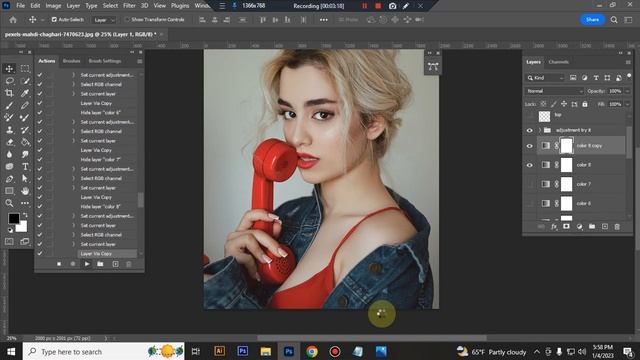Viewport: 640px width, 360px height.
Task: Switch to the Brushes tab
Action: tap(71, 61)
